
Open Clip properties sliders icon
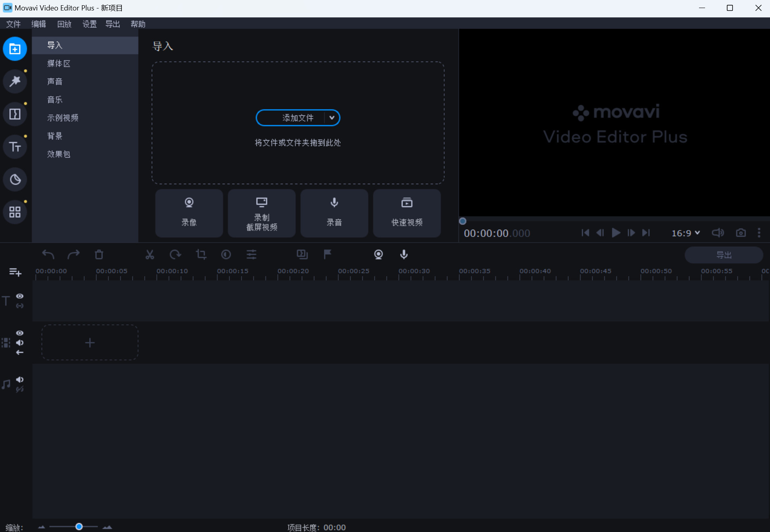(x=251, y=255)
